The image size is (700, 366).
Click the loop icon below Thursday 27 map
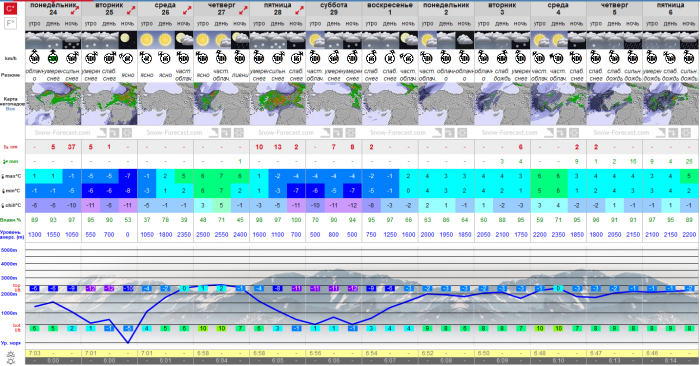tap(226, 133)
